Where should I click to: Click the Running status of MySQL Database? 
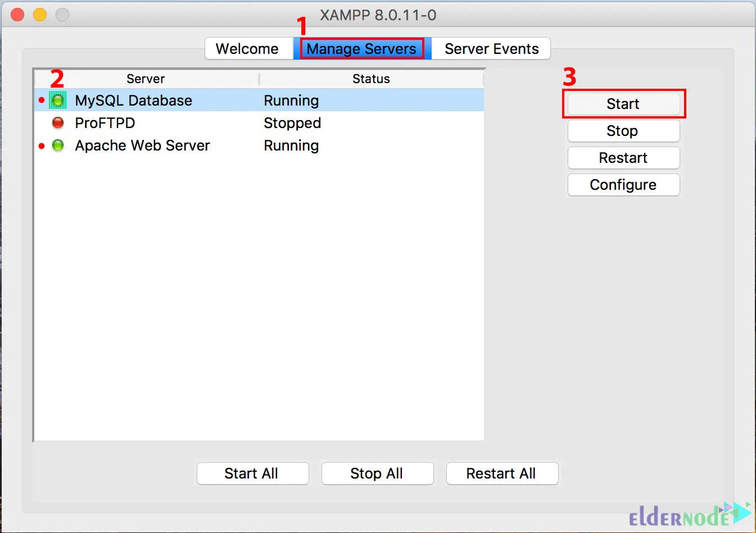[291, 101]
